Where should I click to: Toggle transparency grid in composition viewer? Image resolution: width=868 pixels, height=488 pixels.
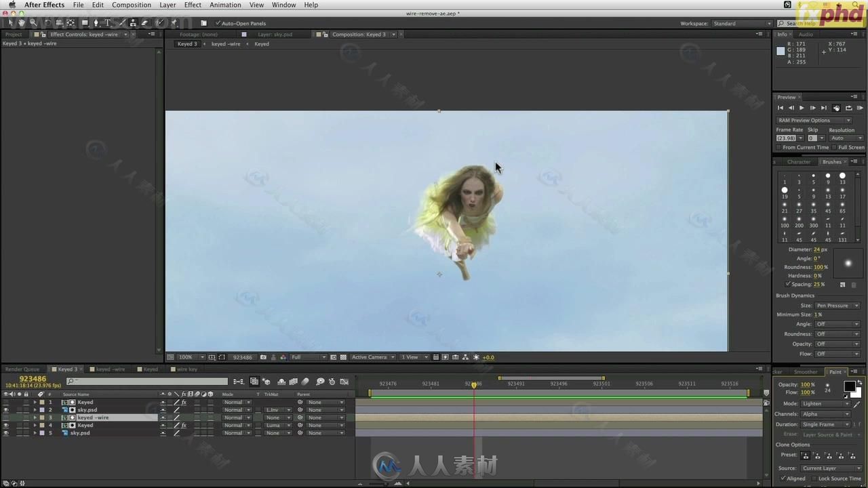coord(343,357)
